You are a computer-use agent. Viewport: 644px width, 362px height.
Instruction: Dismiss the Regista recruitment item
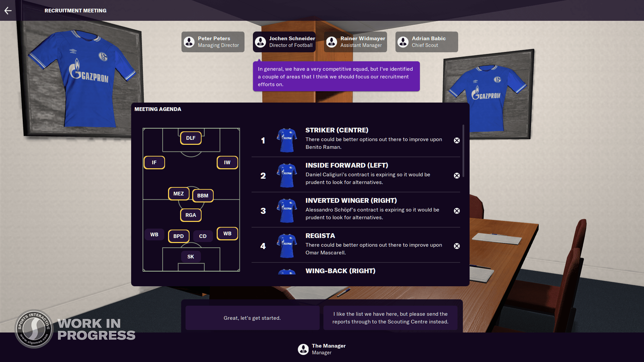(x=457, y=245)
